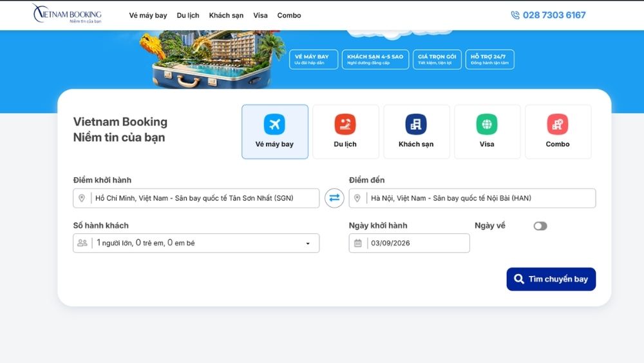The height and width of the screenshot is (363, 644).
Task: Open the Ngày khởi hành date field
Action: [x=409, y=243]
